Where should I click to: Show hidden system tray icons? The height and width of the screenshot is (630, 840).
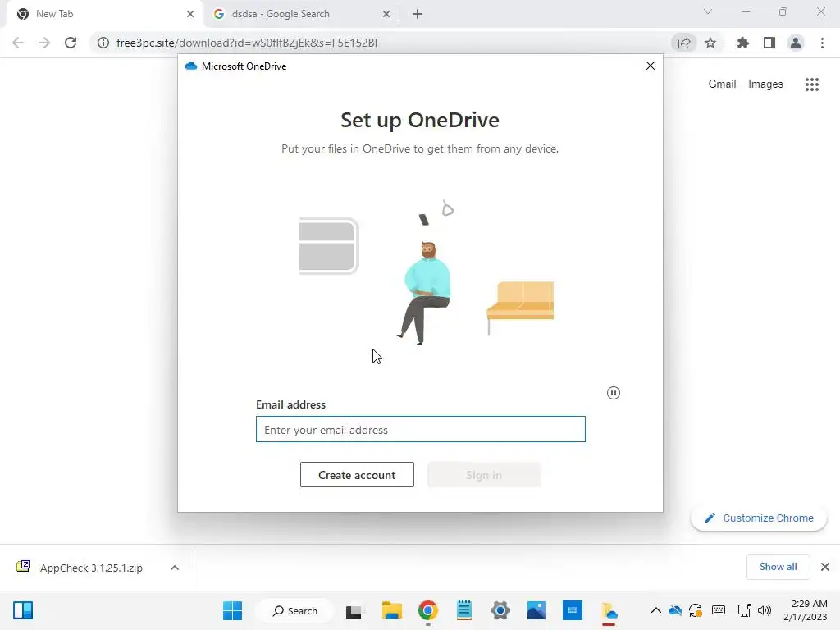pos(655,610)
